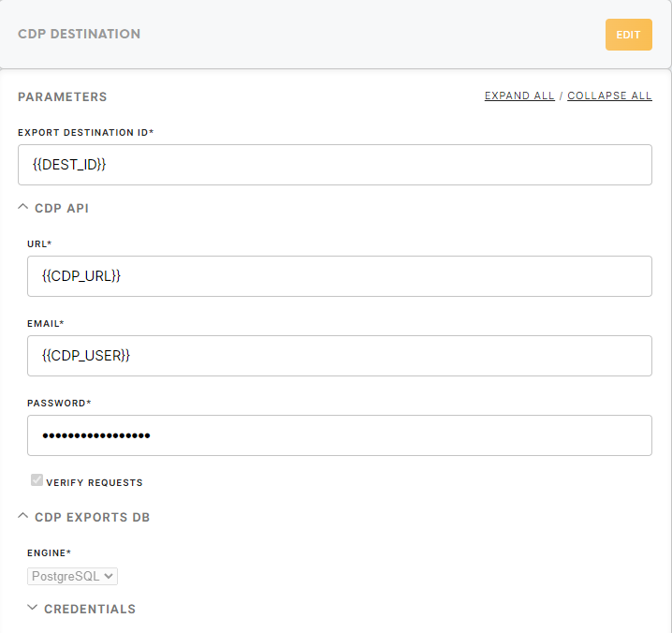Viewport: 672px width, 633px height.
Task: Select the COLLAPSE ALL link
Action: pyautogui.click(x=609, y=96)
